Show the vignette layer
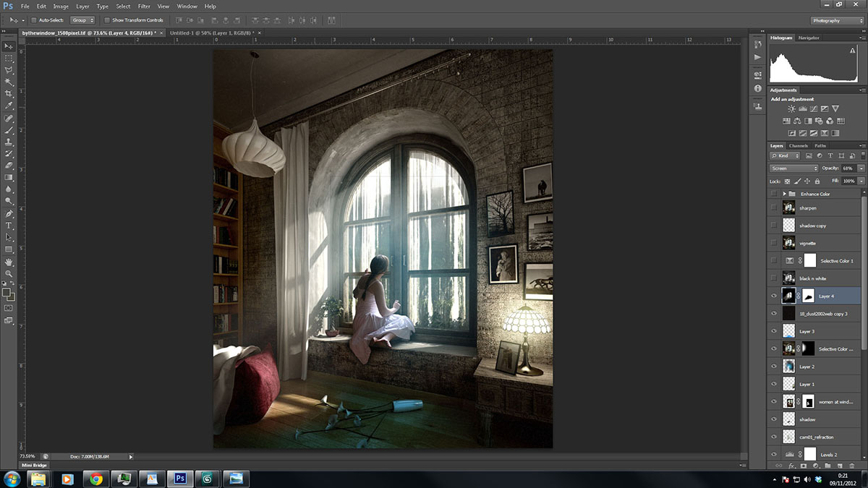 click(774, 243)
